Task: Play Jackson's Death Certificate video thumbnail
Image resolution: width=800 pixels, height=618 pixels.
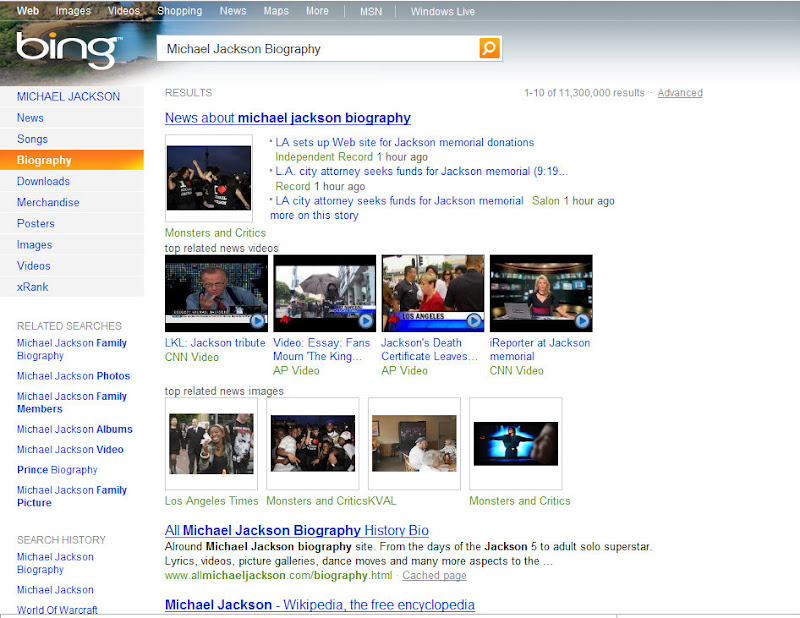Action: (x=433, y=293)
